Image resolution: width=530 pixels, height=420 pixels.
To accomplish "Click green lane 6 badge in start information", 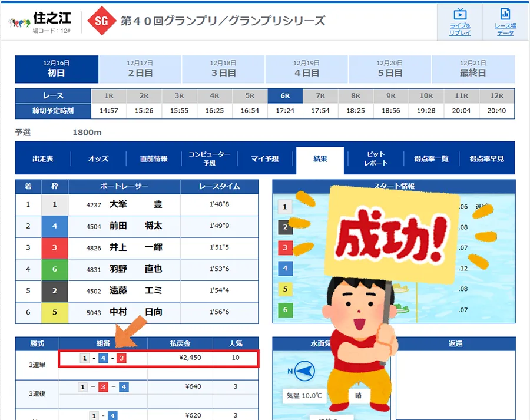I will pyautogui.click(x=285, y=310).
